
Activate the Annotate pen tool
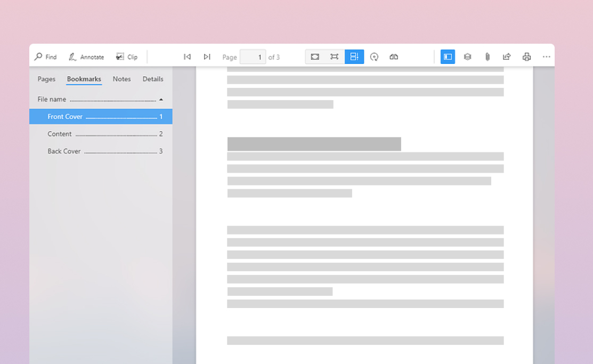click(x=86, y=56)
